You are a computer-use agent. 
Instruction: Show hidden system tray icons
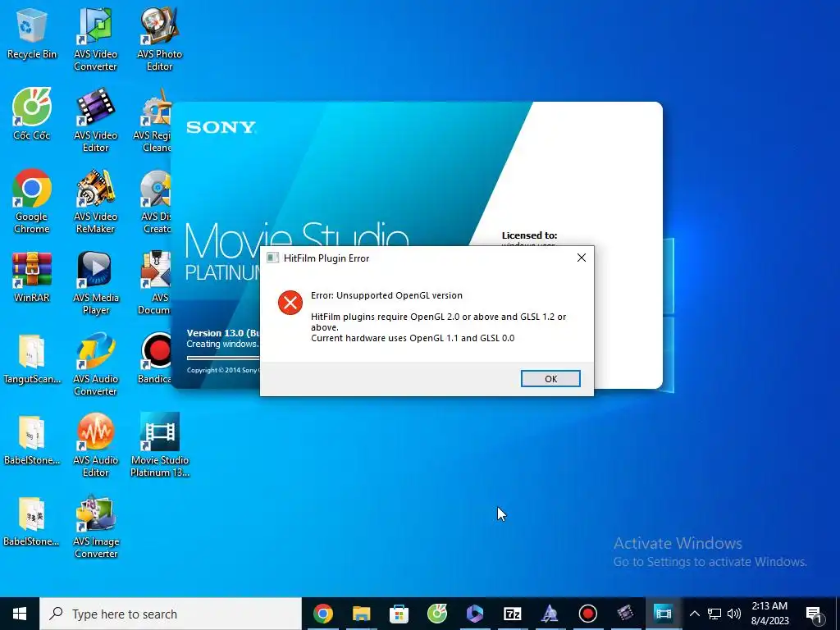(694, 614)
